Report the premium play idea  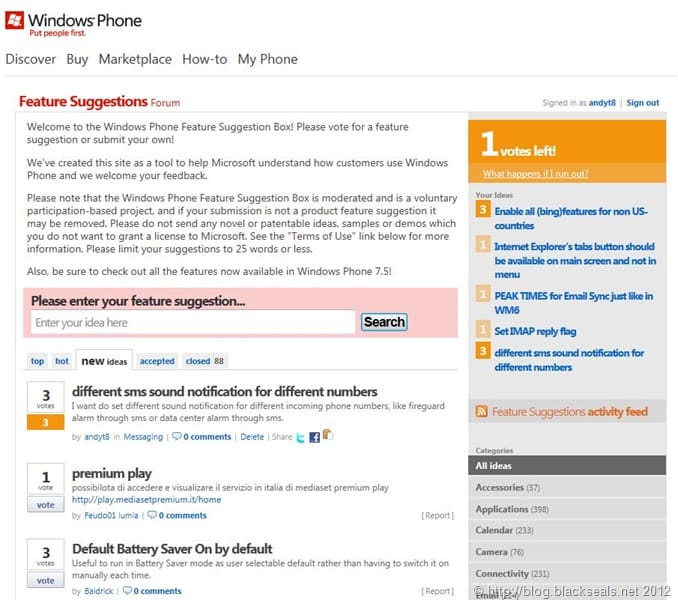[x=438, y=515]
